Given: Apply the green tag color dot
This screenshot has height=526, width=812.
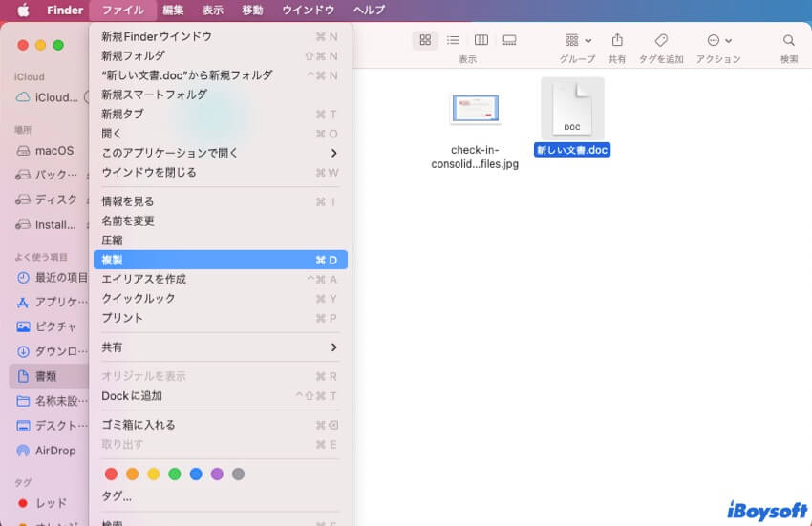Looking at the screenshot, I should (175, 473).
